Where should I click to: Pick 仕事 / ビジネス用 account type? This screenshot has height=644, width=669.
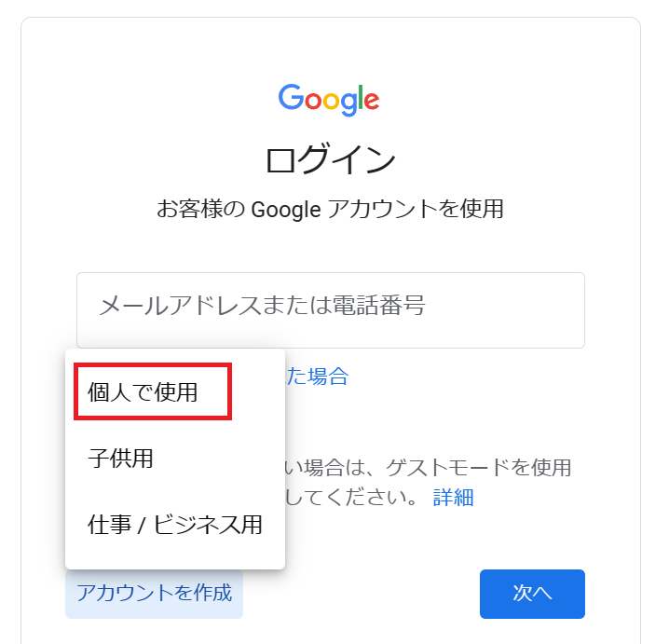pyautogui.click(x=174, y=525)
